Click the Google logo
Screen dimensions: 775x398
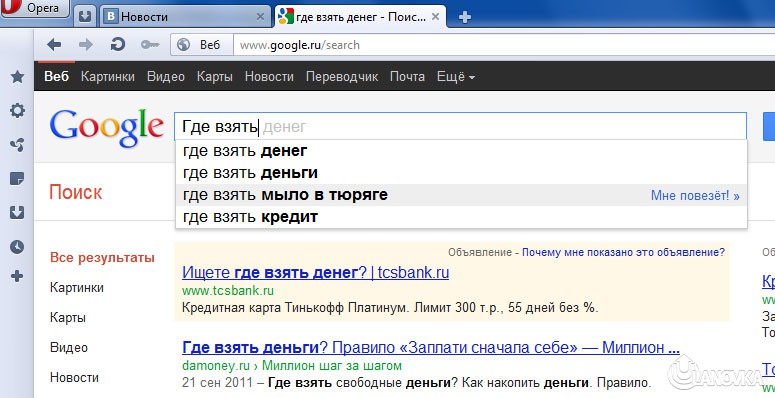pyautogui.click(x=106, y=128)
